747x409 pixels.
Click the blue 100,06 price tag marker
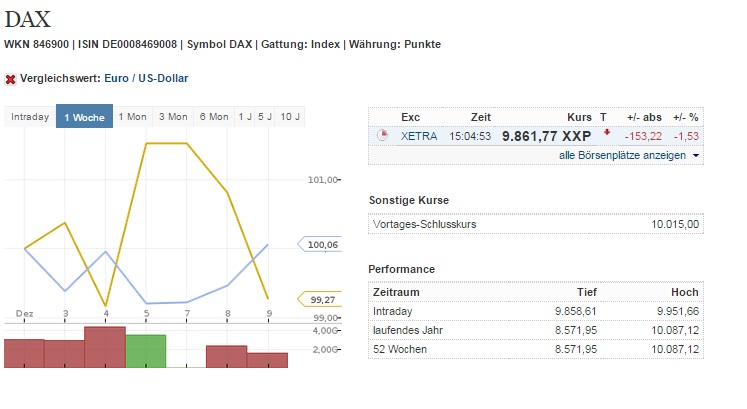318,244
